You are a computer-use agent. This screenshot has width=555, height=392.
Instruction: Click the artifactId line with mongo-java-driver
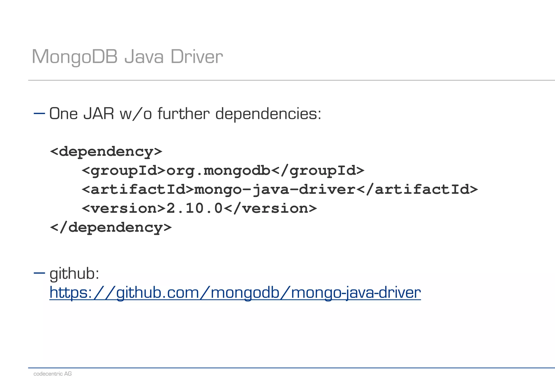(280, 189)
